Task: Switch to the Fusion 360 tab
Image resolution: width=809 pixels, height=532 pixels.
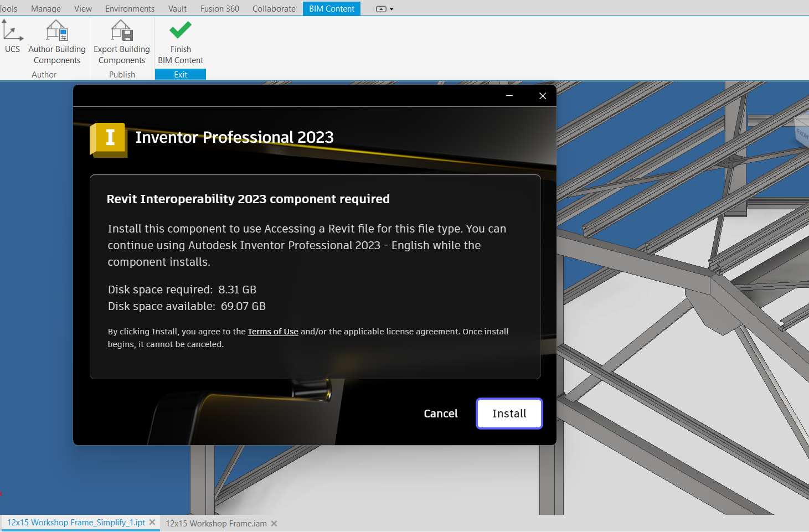Action: click(x=219, y=8)
